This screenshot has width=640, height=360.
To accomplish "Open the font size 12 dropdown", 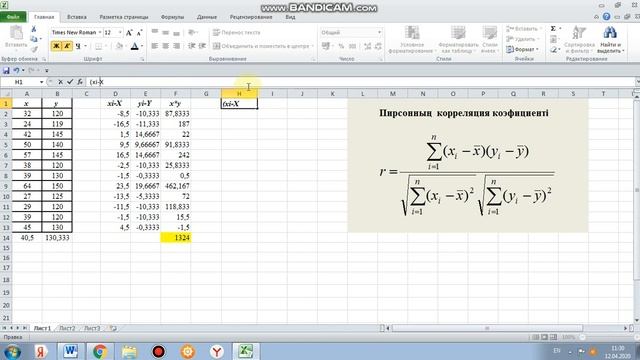I will pos(120,32).
